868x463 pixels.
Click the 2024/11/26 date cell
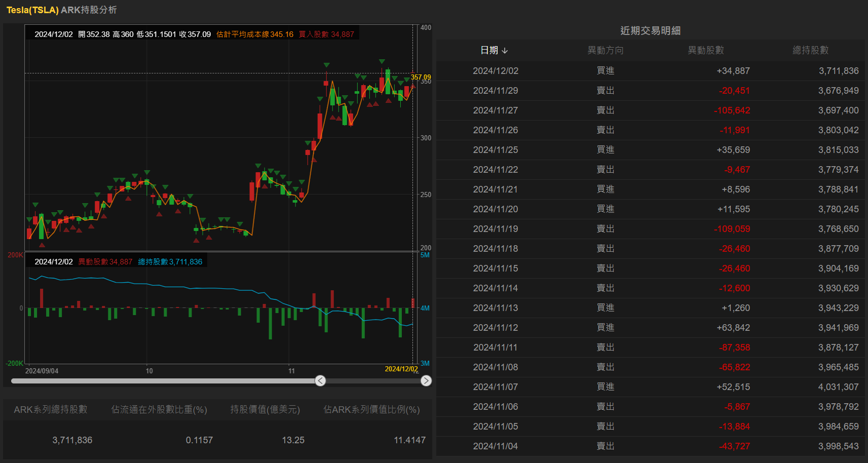pyautogui.click(x=496, y=130)
